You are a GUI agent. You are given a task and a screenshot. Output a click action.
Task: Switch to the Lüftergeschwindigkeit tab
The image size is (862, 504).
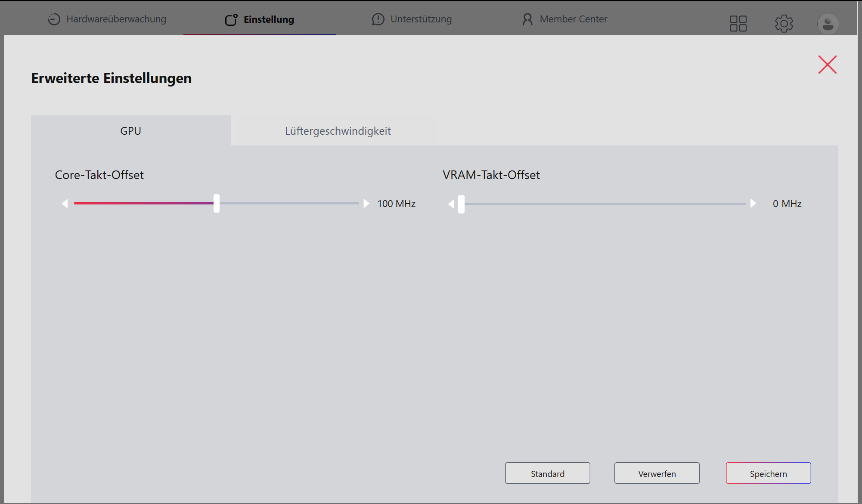[x=338, y=131]
